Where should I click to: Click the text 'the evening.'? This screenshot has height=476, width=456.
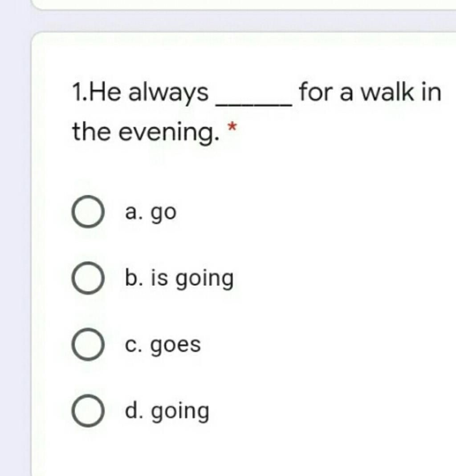pos(146,132)
